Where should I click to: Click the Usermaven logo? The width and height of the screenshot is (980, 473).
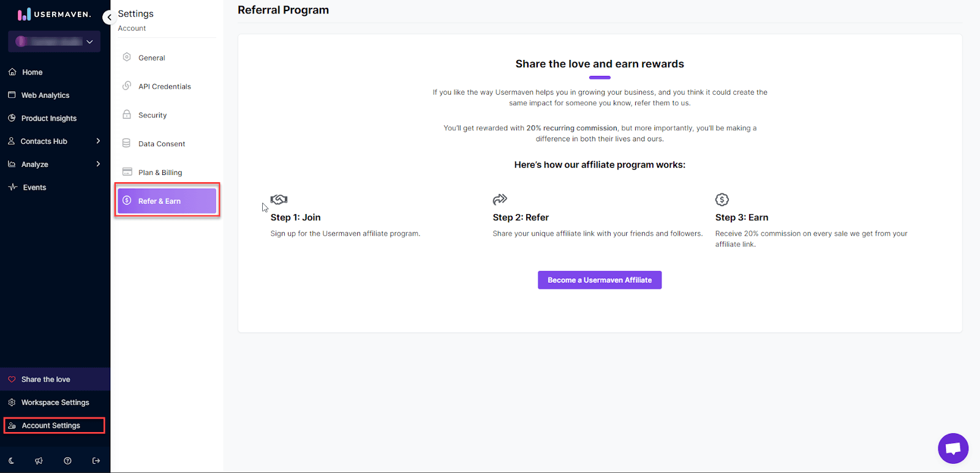(53, 13)
